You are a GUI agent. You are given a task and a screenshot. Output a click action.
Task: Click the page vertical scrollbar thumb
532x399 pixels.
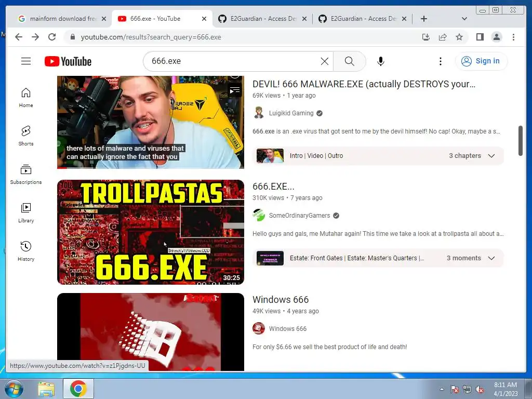coord(521,141)
